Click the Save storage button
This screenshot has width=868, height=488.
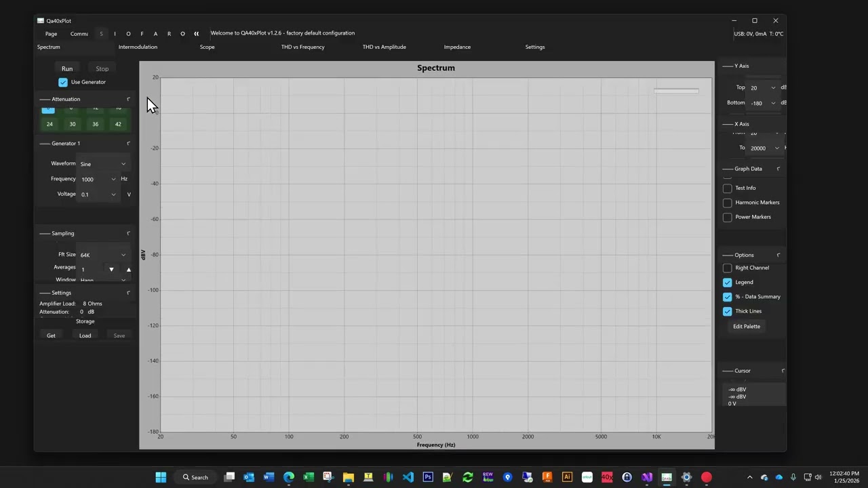119,335
